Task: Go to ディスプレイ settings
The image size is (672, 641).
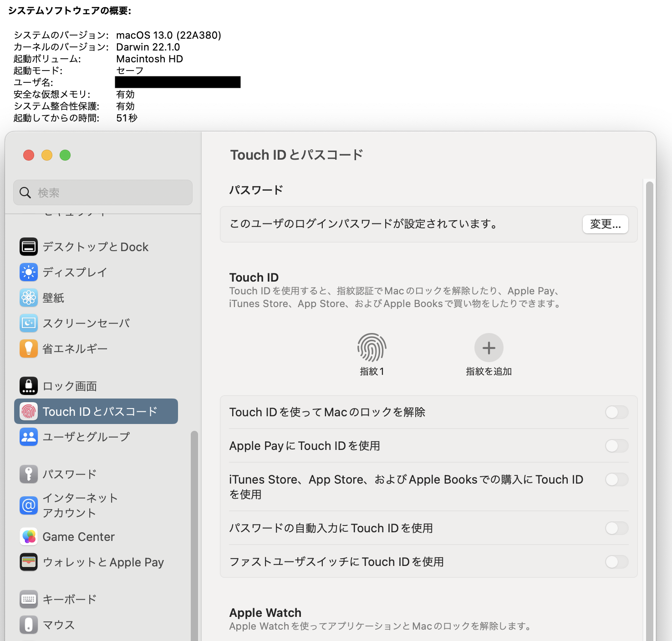Action: pos(96,272)
